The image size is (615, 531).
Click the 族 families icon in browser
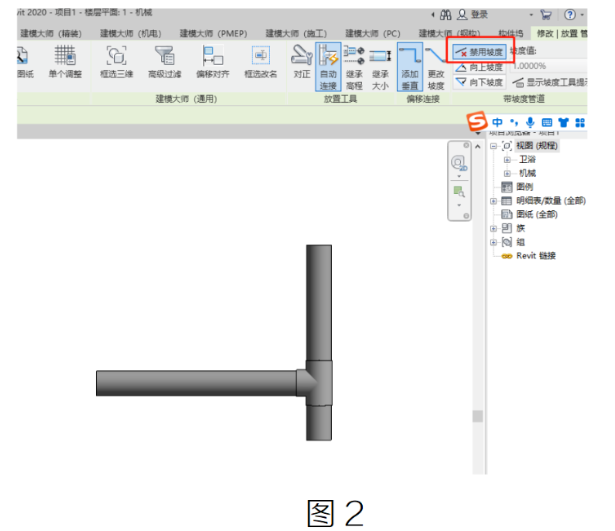[506, 228]
